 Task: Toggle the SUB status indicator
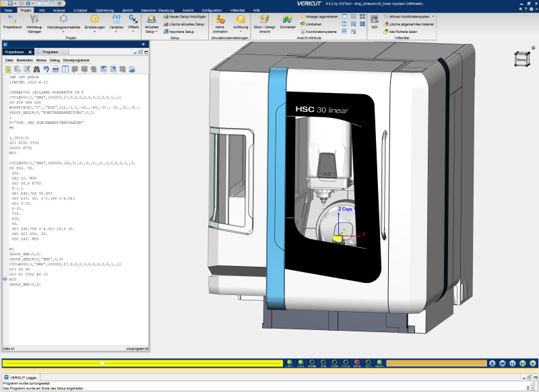[x=323, y=363]
